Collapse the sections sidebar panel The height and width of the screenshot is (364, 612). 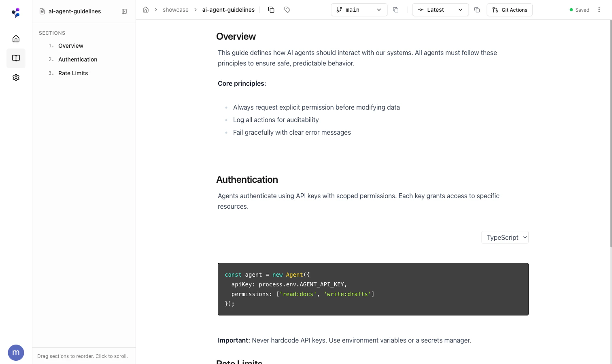pos(124,11)
